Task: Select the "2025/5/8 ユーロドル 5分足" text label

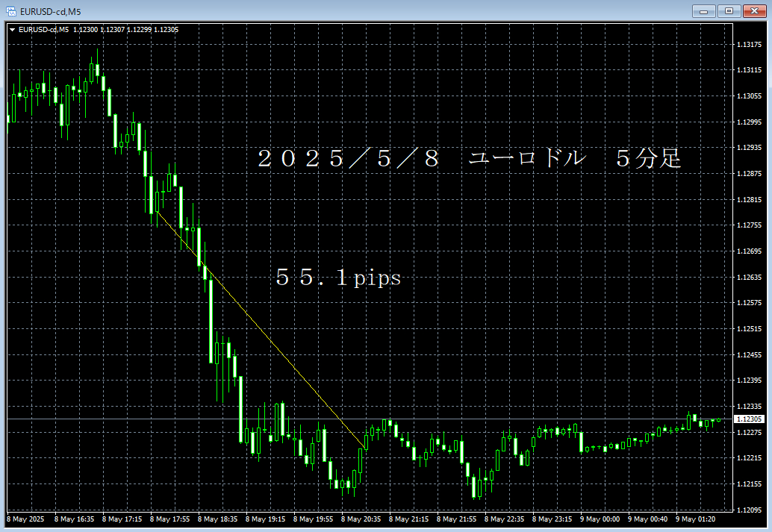Action: click(469, 159)
